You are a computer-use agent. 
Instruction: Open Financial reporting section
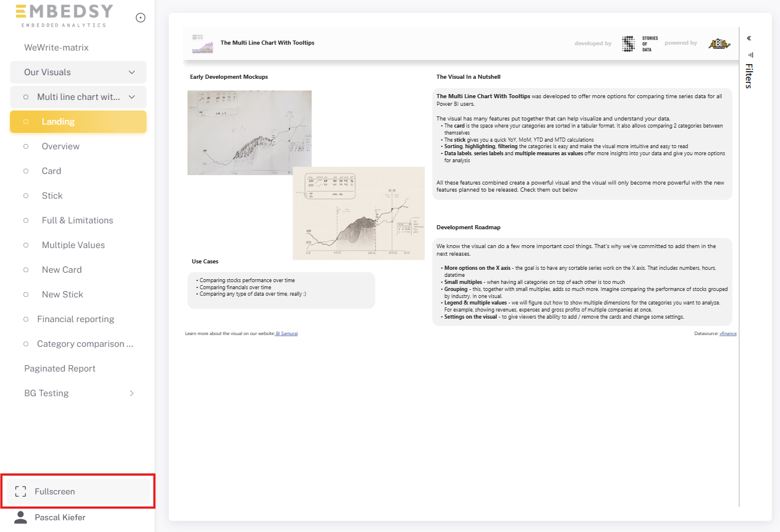75,319
